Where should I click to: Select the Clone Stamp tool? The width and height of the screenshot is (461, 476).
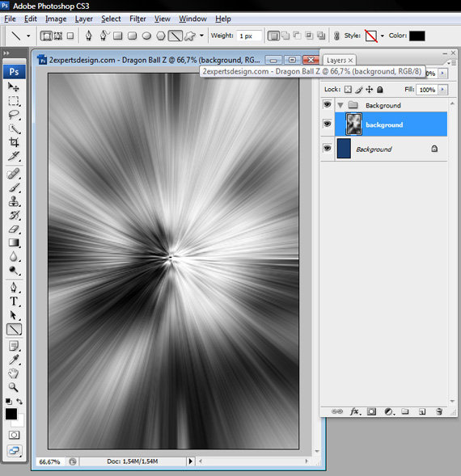tap(14, 201)
